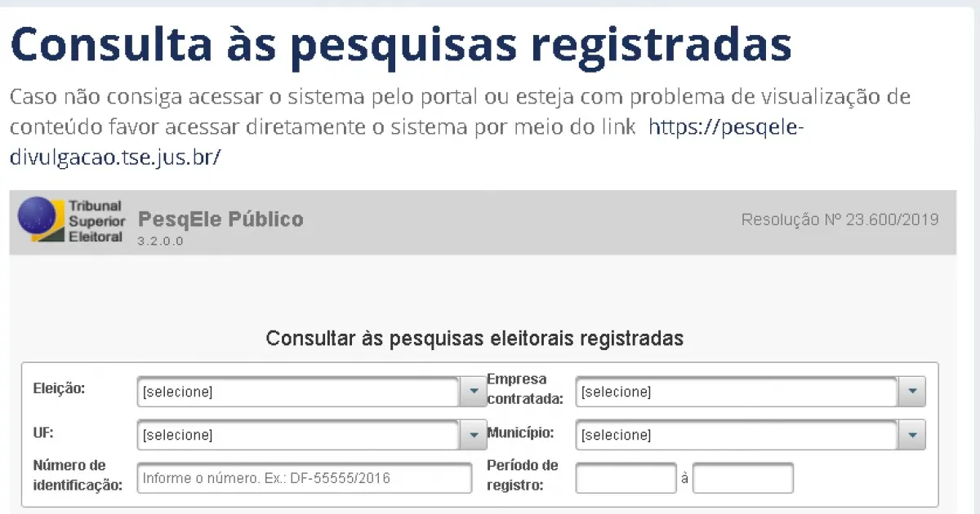This screenshot has height=514, width=980.
Task: Click the Consultar às pesquisas eleitorais registradas title
Action: tap(474, 338)
